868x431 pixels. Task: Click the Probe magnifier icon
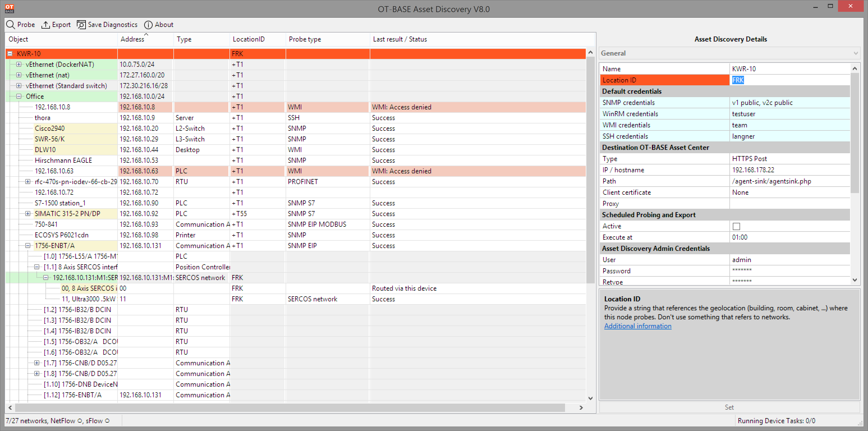point(11,25)
